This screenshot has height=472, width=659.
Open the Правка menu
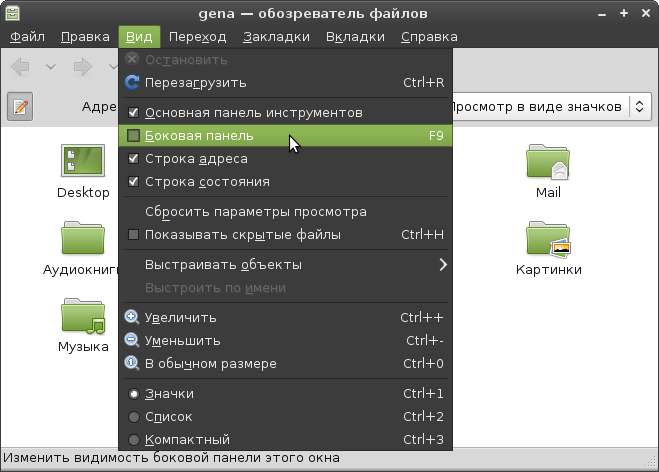click(x=85, y=37)
